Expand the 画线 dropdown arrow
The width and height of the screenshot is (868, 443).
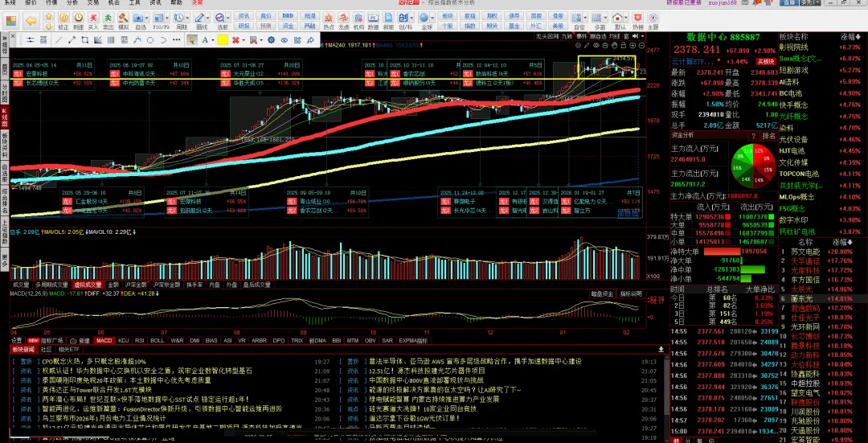(x=207, y=18)
